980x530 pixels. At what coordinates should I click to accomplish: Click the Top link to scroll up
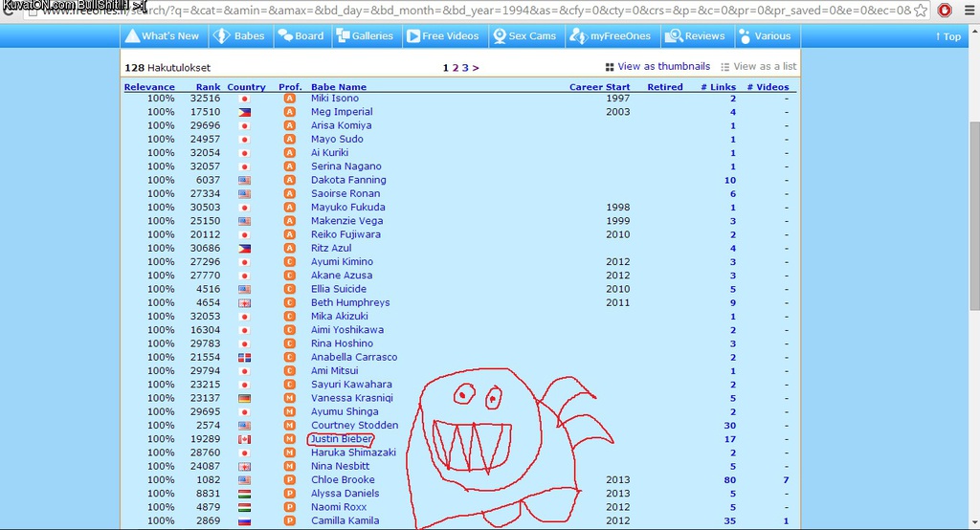click(947, 36)
